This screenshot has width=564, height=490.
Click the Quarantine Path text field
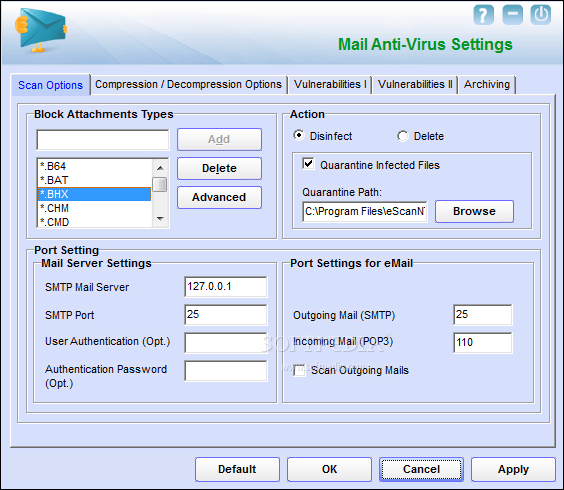(365, 212)
